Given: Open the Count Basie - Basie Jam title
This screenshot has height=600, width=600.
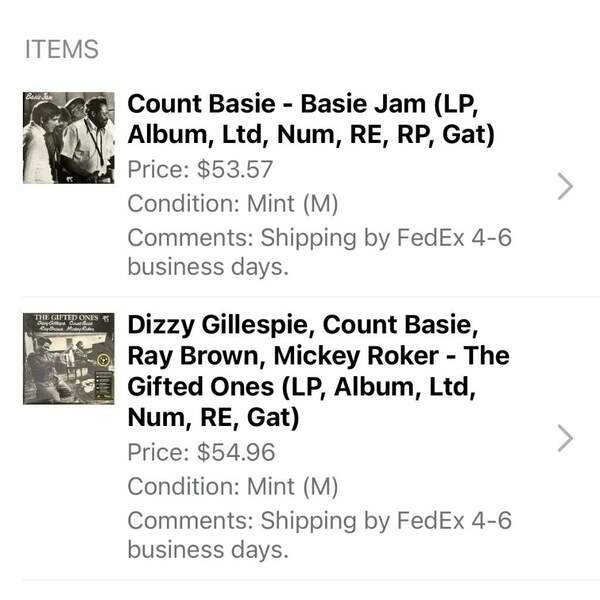Looking at the screenshot, I should [x=311, y=119].
